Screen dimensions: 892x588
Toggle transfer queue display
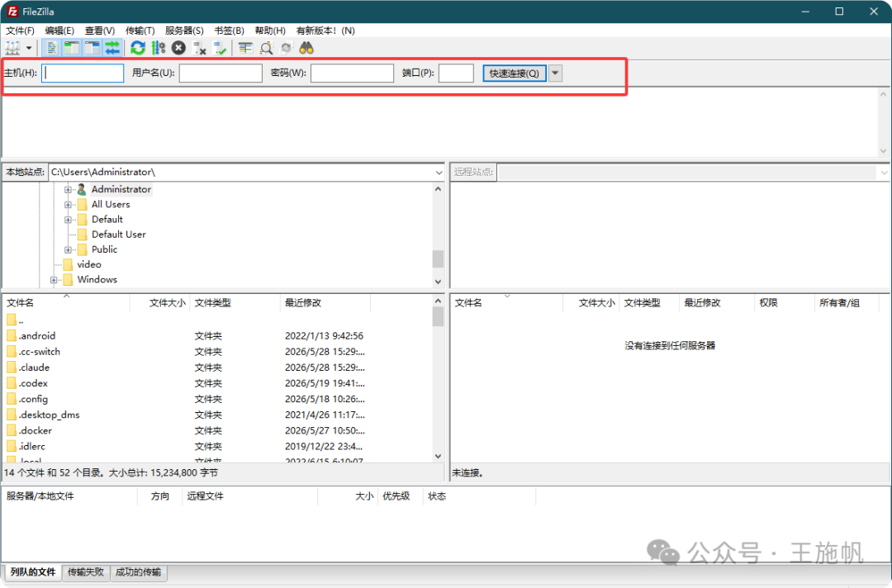click(112, 49)
